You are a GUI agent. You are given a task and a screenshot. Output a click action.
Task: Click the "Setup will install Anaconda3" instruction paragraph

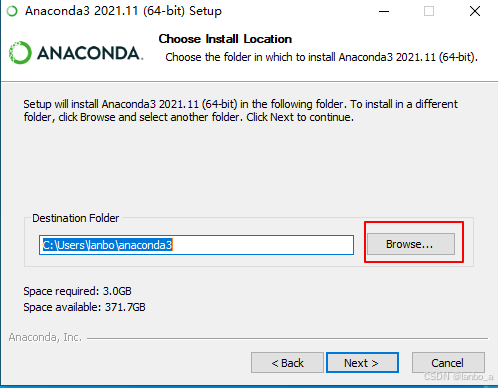point(240,111)
